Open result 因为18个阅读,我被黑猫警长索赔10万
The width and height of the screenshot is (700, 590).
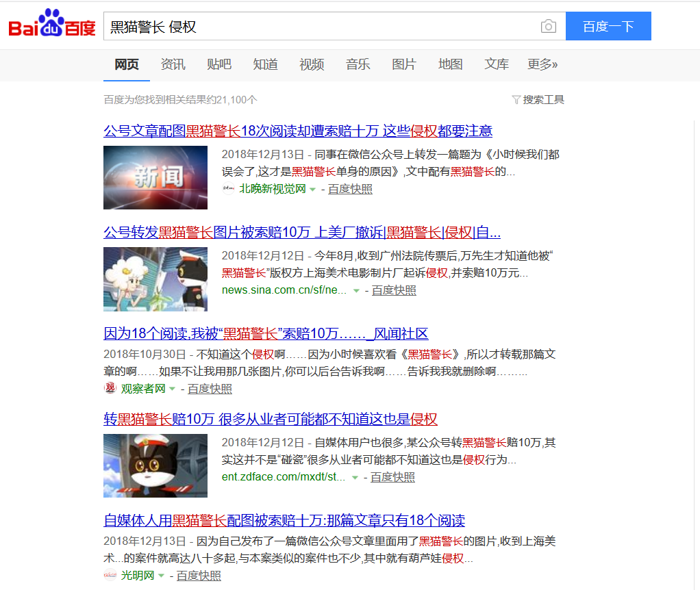click(266, 333)
